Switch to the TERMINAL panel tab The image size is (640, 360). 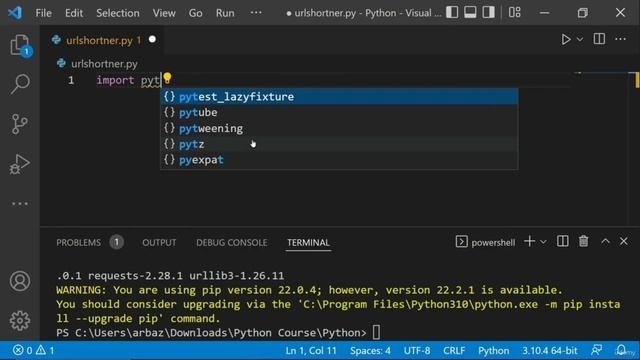[308, 242]
